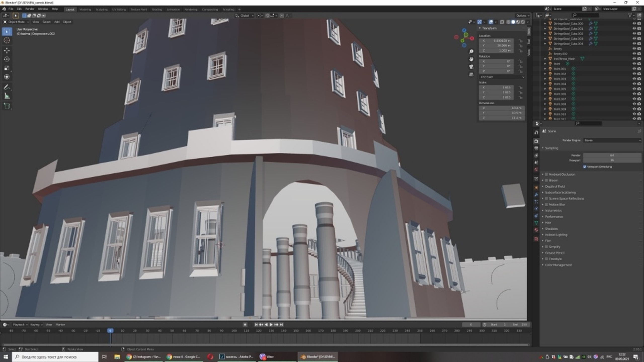This screenshot has width=644, height=362.
Task: Uncheck the Viewport Denoising checkbox
Action: coord(585,167)
